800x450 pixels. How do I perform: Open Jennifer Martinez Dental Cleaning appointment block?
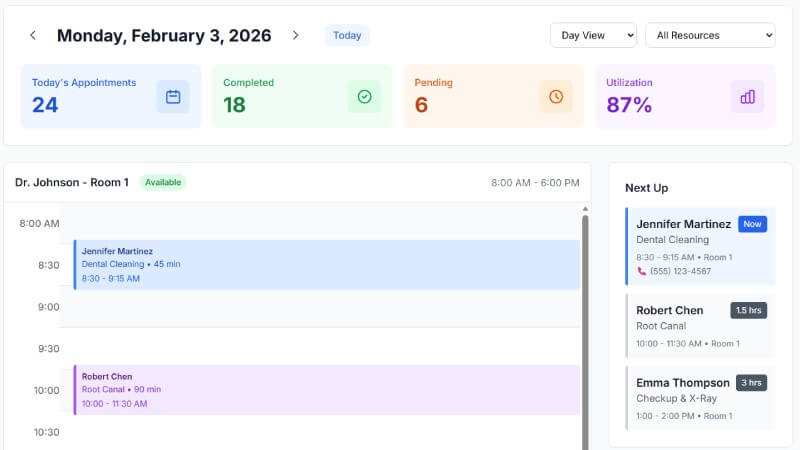point(326,265)
